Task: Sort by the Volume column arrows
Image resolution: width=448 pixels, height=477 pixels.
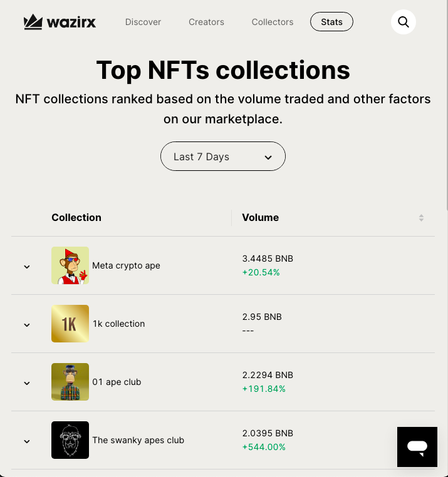Action: 421,218
